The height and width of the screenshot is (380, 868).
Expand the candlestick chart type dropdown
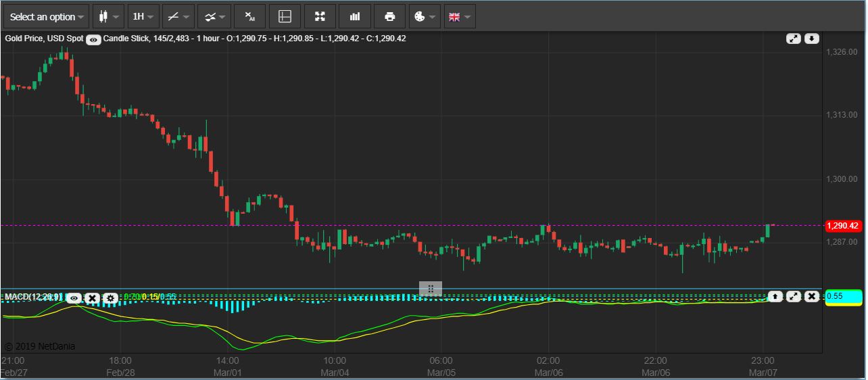tap(108, 16)
